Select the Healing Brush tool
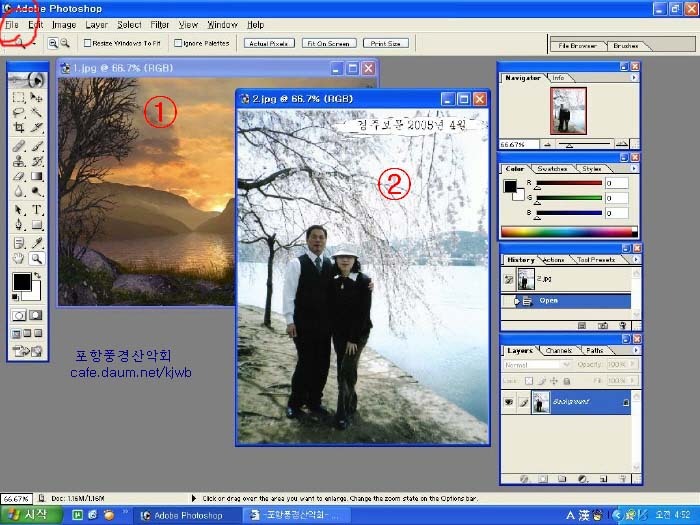 (19, 146)
